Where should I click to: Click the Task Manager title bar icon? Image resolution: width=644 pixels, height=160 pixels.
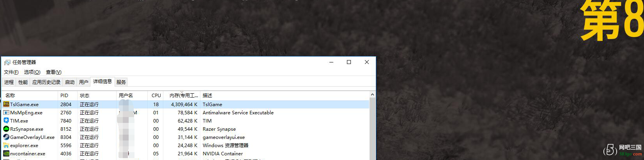click(x=7, y=62)
